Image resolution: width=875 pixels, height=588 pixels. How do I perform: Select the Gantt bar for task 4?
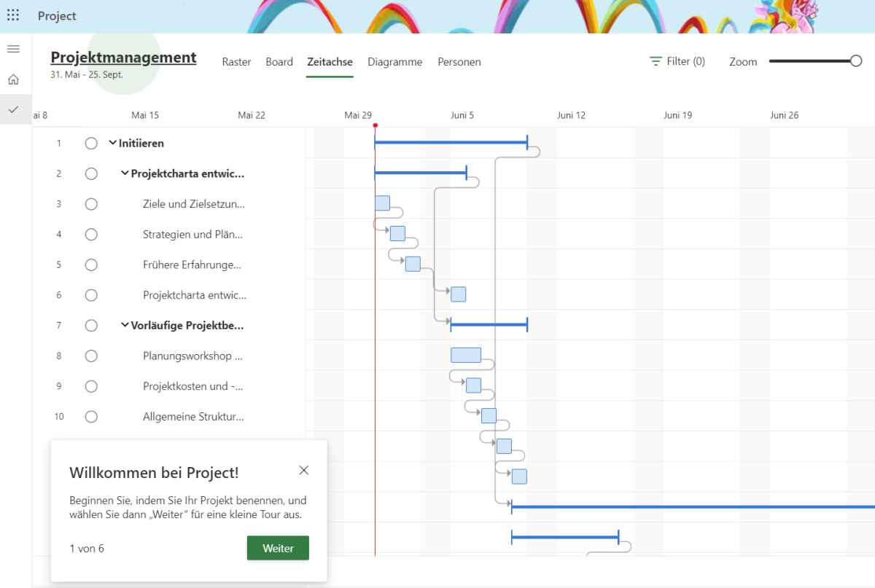[397, 233]
